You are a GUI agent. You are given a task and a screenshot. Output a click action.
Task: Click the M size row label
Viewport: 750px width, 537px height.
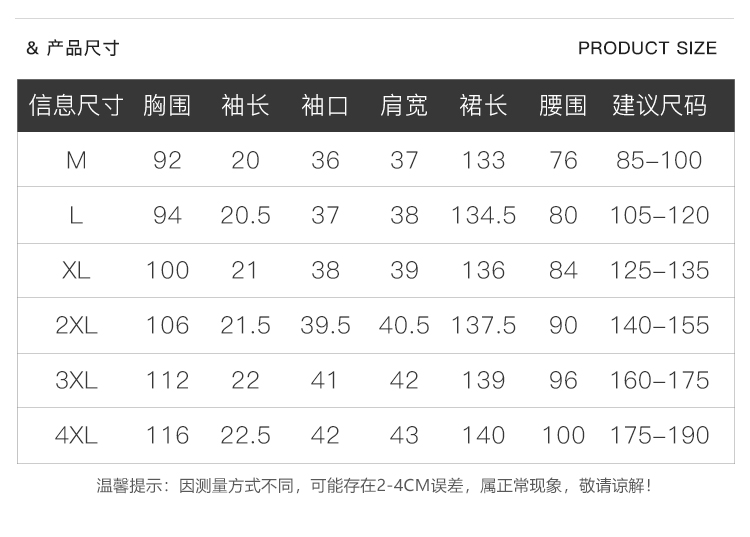77,160
